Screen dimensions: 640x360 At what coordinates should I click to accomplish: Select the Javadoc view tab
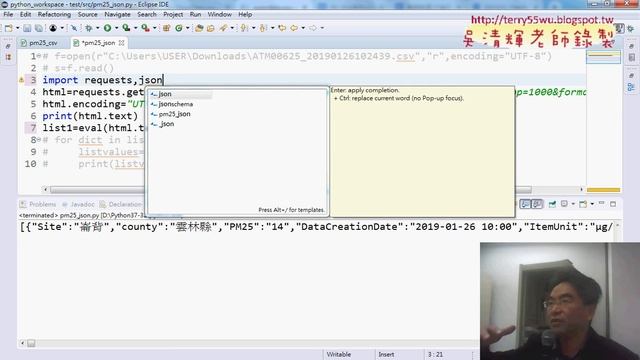78,204
